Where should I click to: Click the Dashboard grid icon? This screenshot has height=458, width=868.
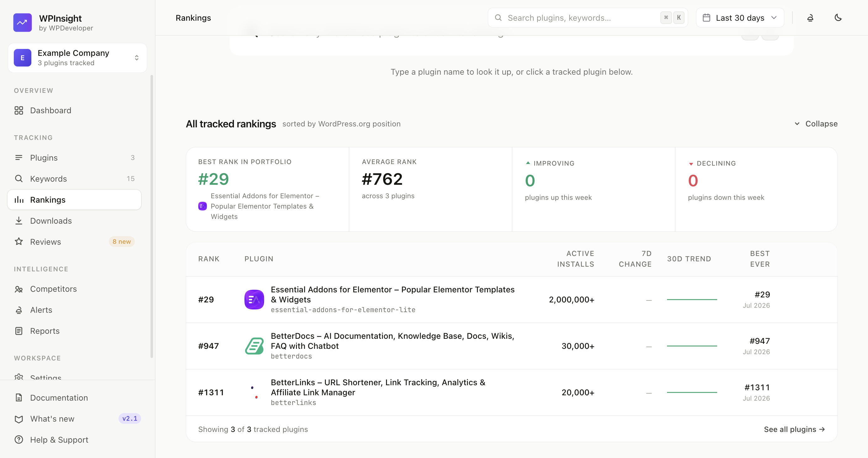click(19, 110)
